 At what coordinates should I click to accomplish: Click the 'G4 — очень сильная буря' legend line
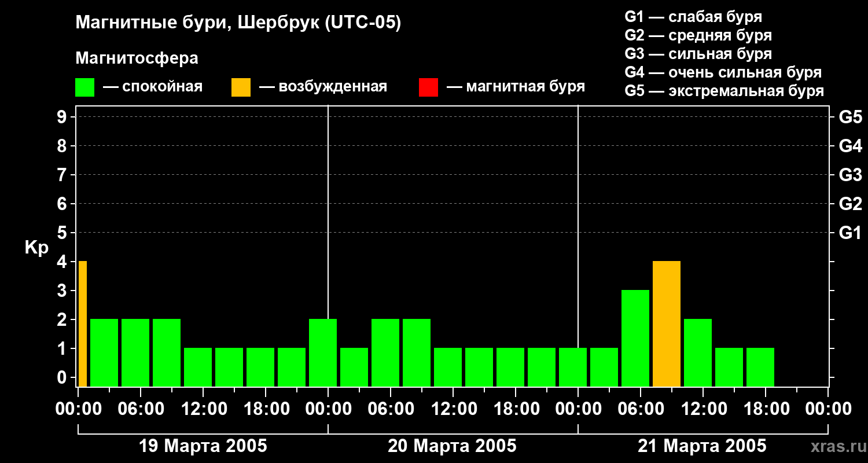[723, 72]
